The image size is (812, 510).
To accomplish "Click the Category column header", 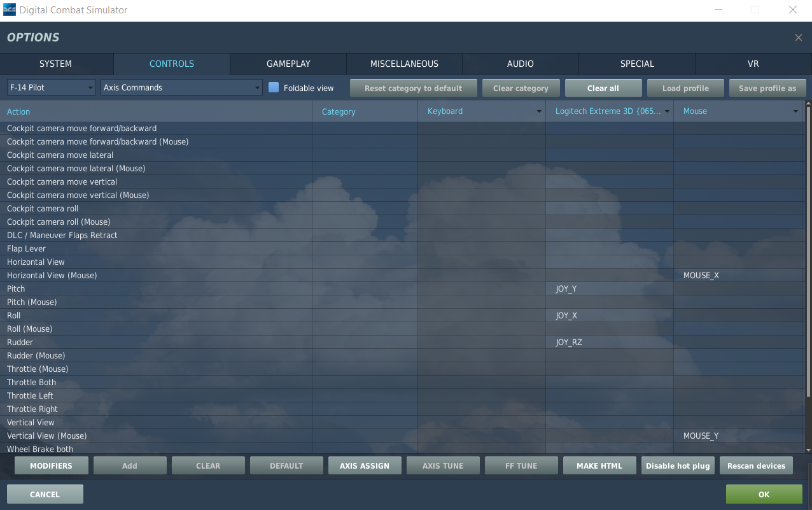I will tap(365, 111).
